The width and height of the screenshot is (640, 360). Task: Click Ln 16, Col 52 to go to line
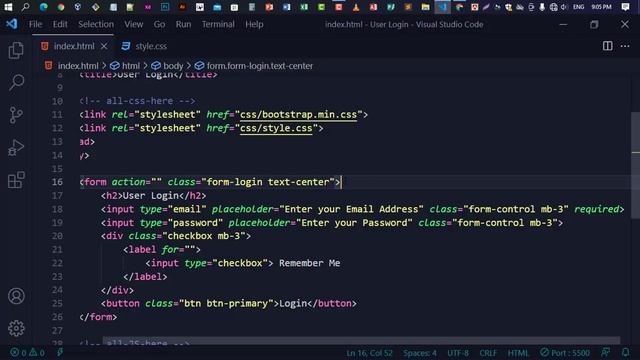pos(369,353)
